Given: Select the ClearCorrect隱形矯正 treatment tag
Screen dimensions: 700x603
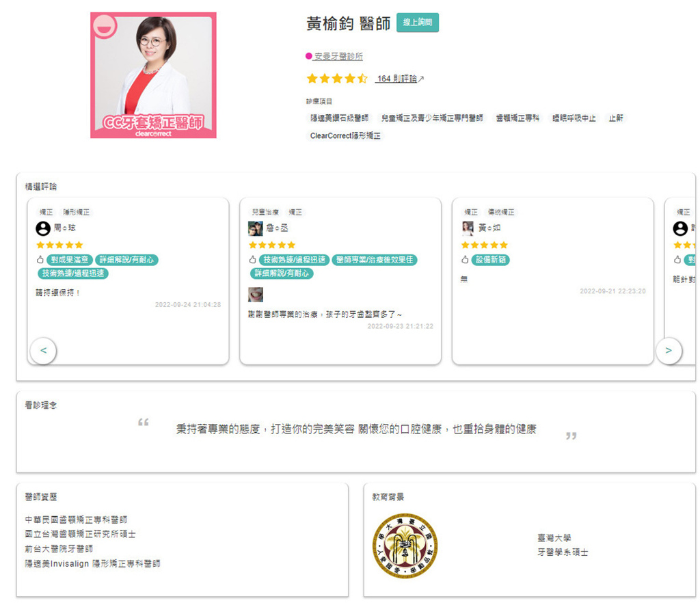Looking at the screenshot, I should click(345, 135).
